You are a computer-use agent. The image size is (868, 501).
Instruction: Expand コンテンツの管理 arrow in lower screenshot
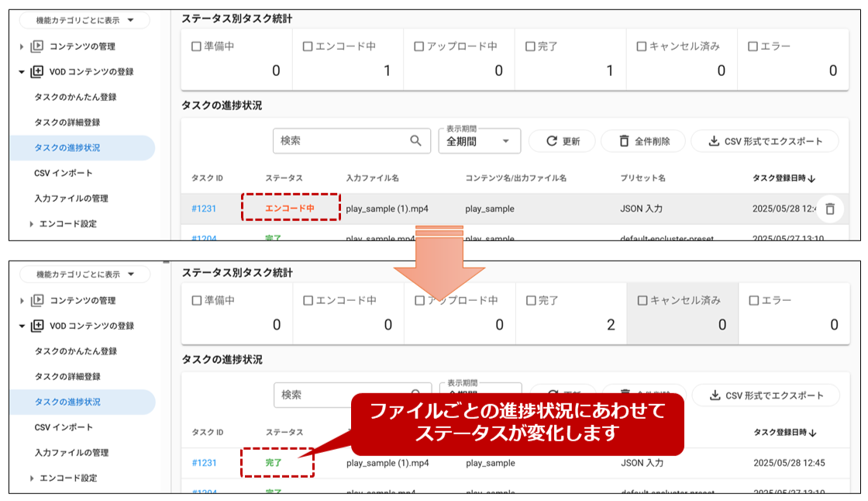pos(22,300)
